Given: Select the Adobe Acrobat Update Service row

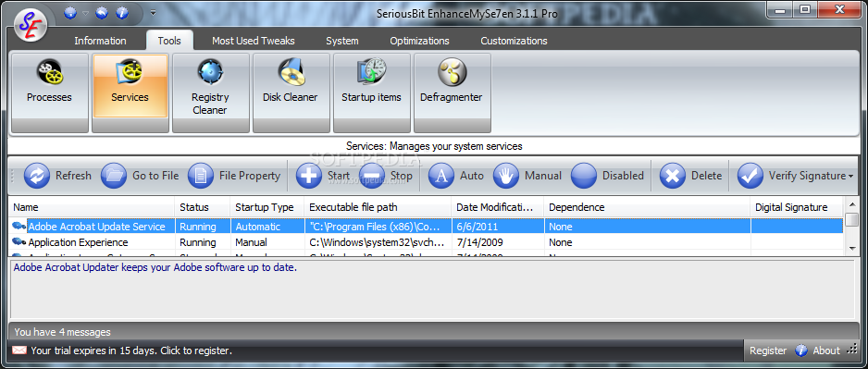Looking at the screenshot, I should tap(426, 227).
